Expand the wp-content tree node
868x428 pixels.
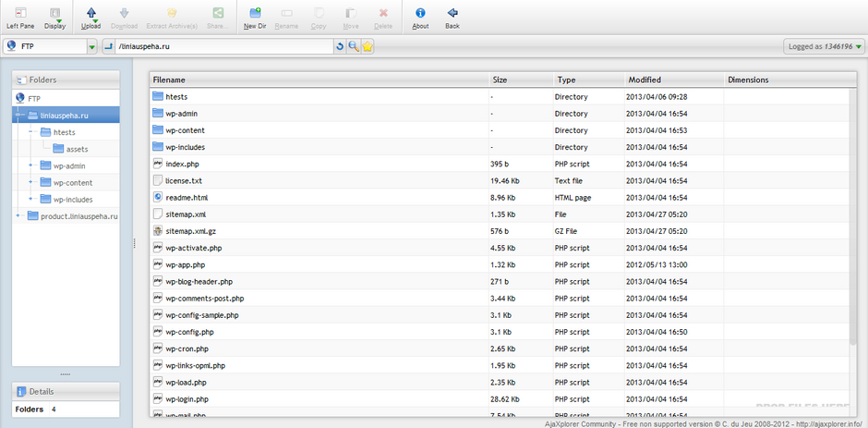(32, 182)
